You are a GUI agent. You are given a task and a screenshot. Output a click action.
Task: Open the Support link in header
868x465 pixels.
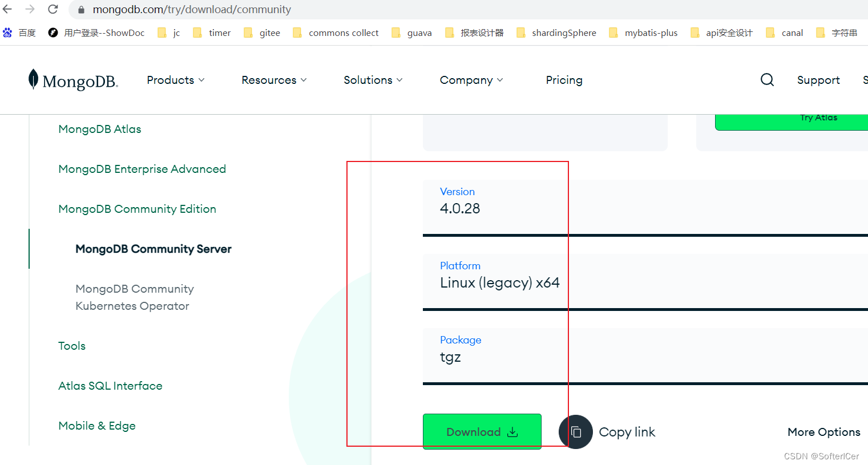[x=818, y=80]
